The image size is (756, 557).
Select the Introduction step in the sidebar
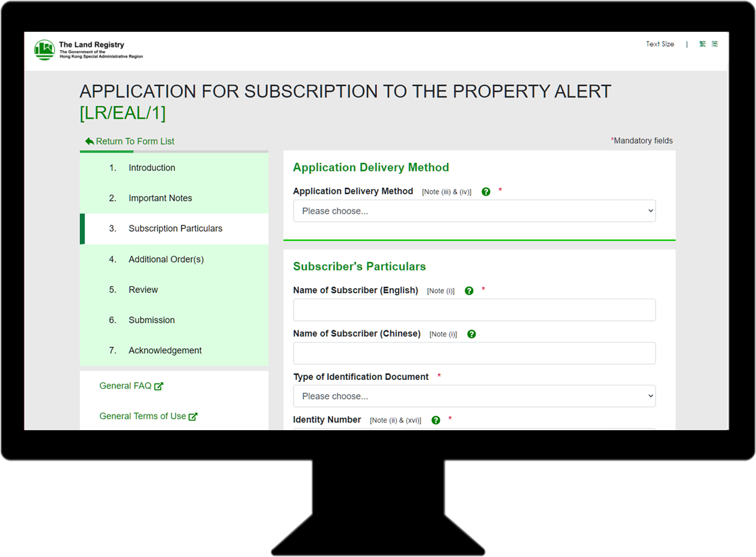click(151, 168)
